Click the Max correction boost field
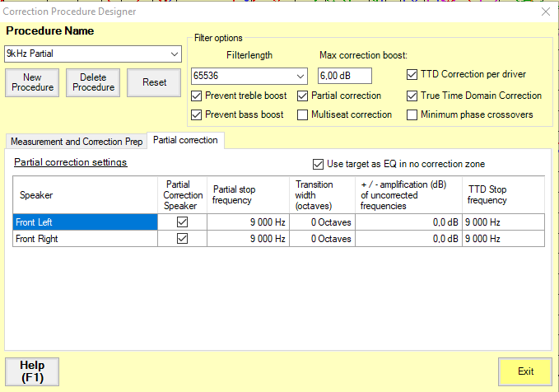The width and height of the screenshot is (559, 392). (344, 76)
